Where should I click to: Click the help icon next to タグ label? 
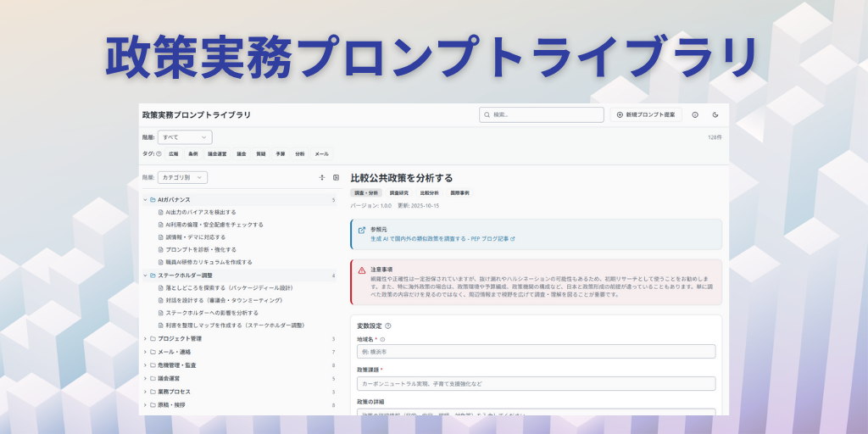point(159,154)
